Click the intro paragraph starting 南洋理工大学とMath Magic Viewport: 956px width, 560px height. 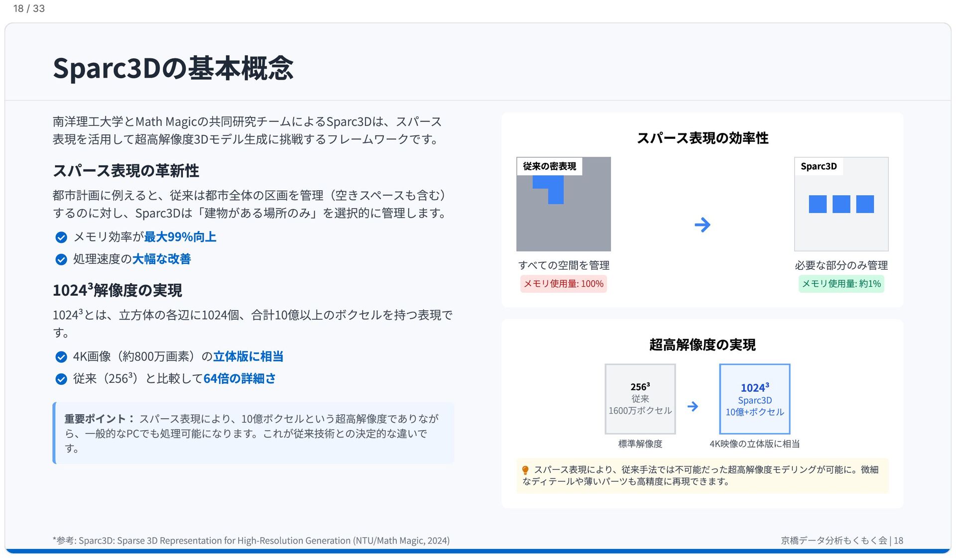247,130
